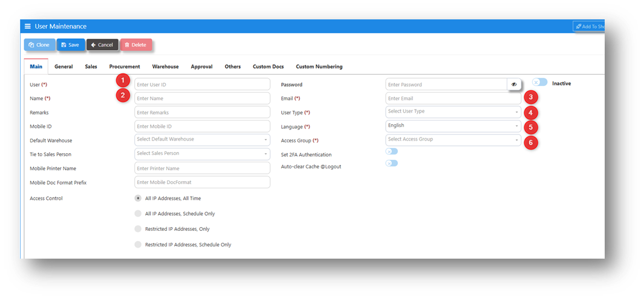
Task: Open the Language dropdown showing English
Action: [x=454, y=126]
